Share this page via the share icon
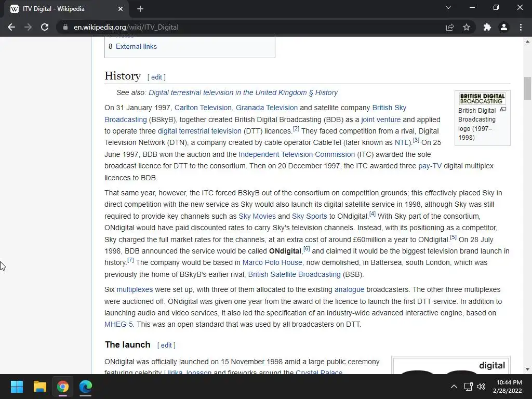Screen dimensions: 532x399 coord(450,27)
